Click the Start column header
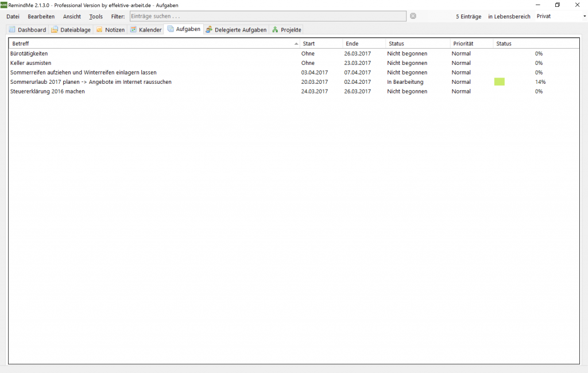 (321, 44)
